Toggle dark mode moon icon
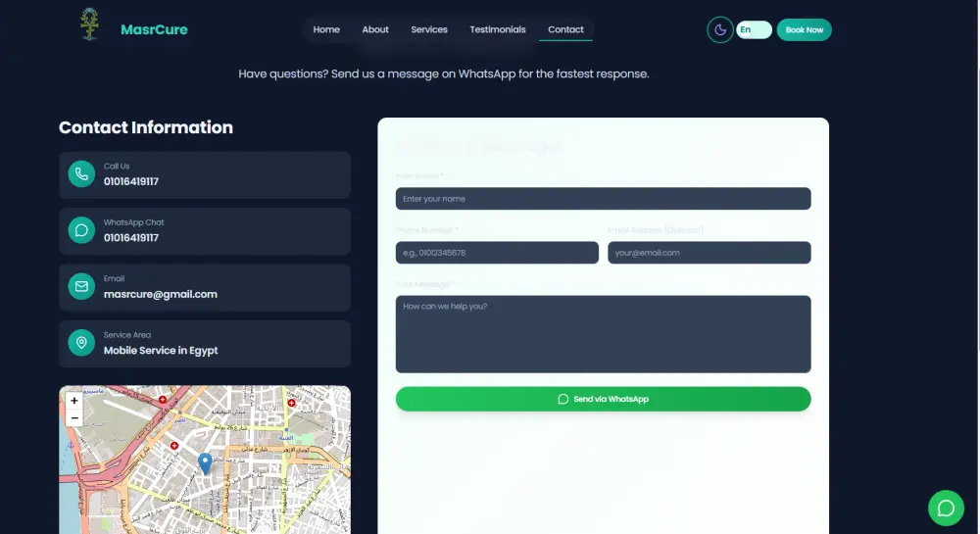Image resolution: width=980 pixels, height=534 pixels. (x=720, y=30)
